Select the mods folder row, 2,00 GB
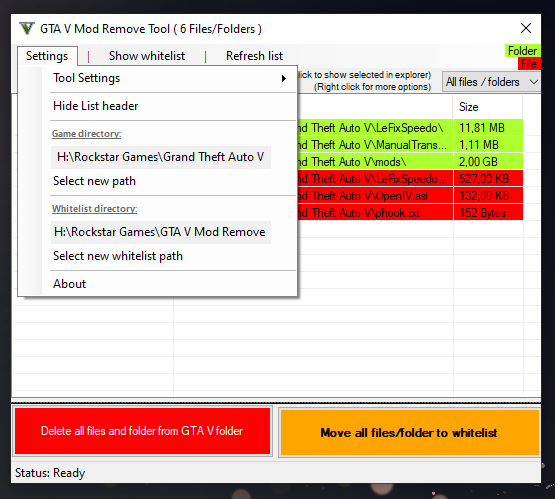 pyautogui.click(x=411, y=162)
